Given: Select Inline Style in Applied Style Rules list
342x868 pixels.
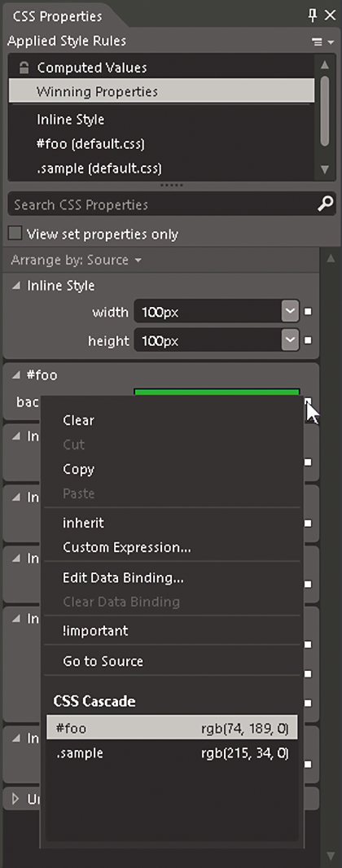Looking at the screenshot, I should (x=161, y=120).
